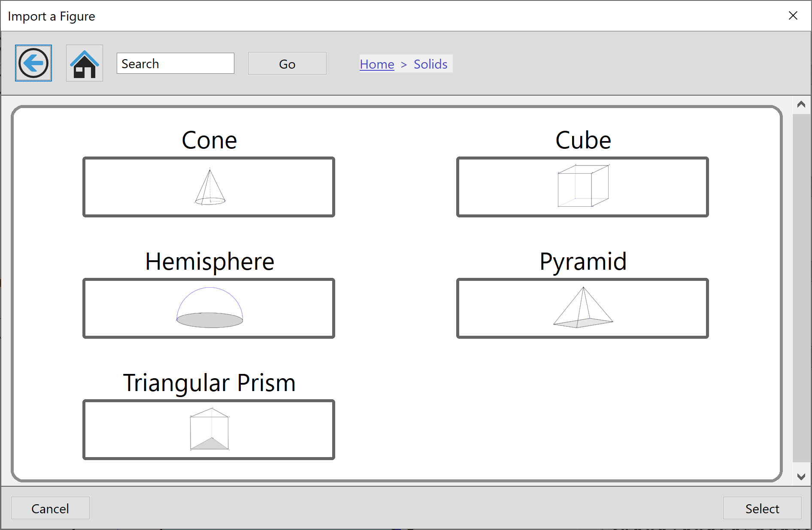Click the Triangular Prism label text
812x530 pixels.
209,382
